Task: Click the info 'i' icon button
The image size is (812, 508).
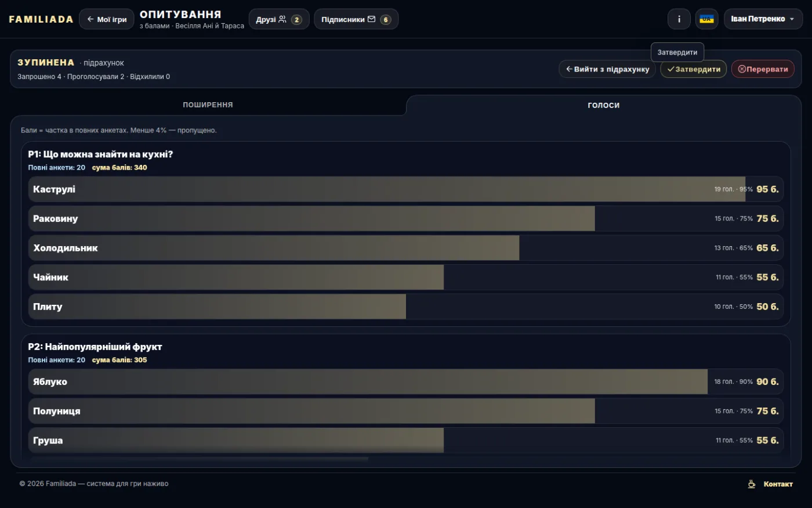Action: [x=679, y=19]
